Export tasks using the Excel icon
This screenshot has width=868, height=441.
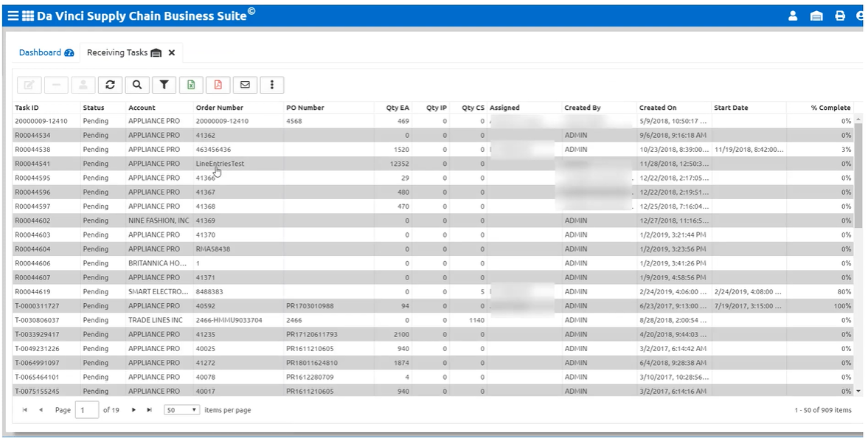point(191,85)
